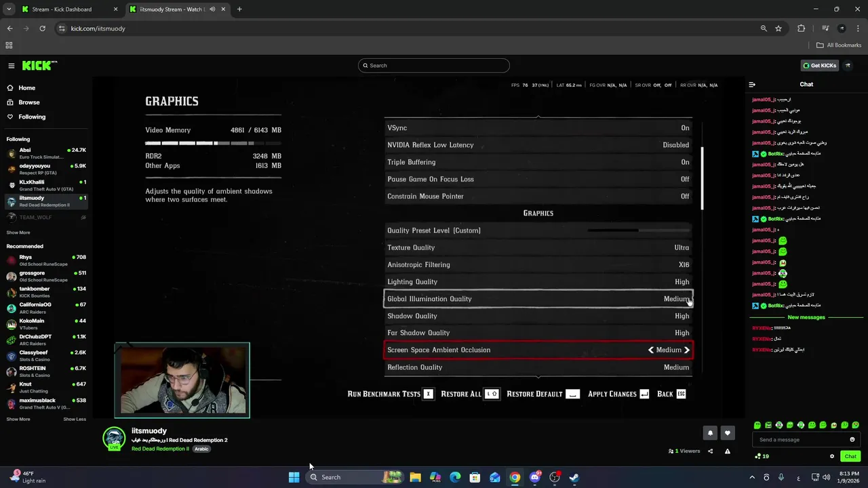Screen dimensions: 868x488
Task: Mute the iitsmuody Stream tab audio
Action: (212, 9)
